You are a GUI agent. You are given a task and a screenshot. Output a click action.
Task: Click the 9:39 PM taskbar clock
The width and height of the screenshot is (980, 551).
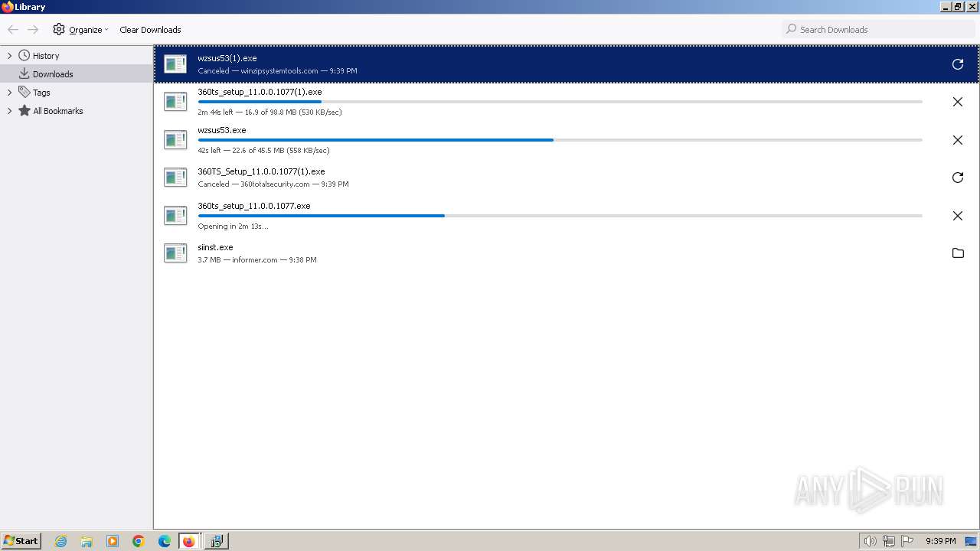tap(940, 541)
